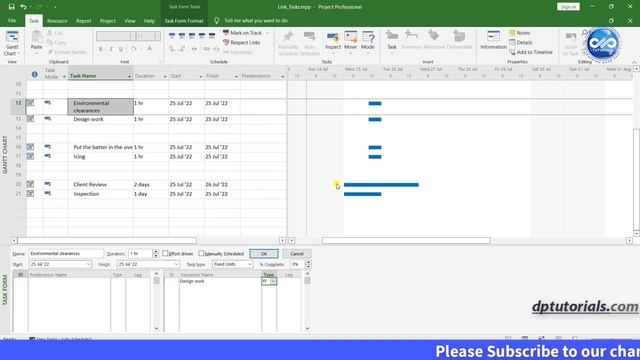Open successor Type link dropdown arrow
The height and width of the screenshot is (360, 640).
click(x=273, y=281)
